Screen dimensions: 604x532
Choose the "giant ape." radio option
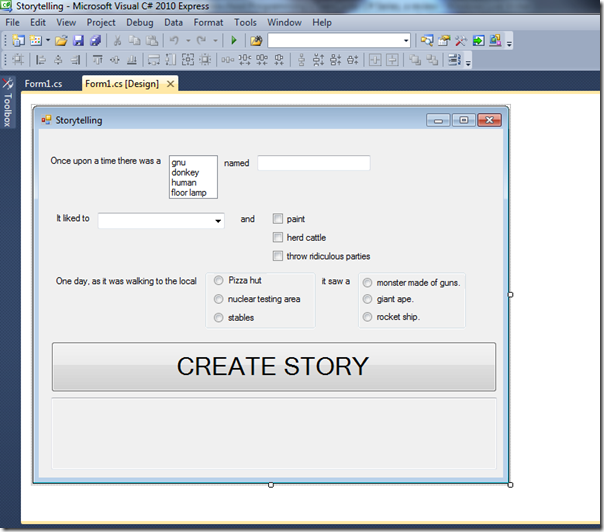(367, 299)
